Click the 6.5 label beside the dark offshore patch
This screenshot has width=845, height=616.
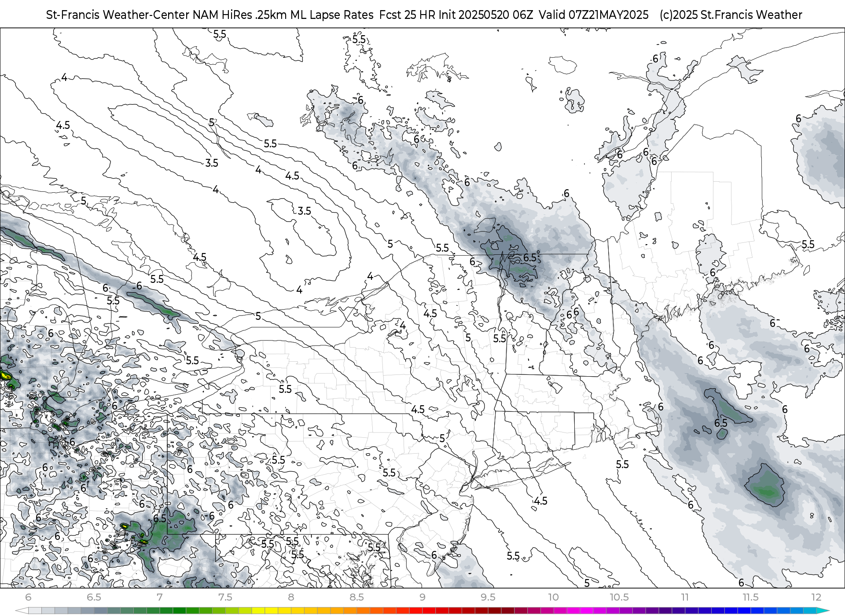pos(721,423)
